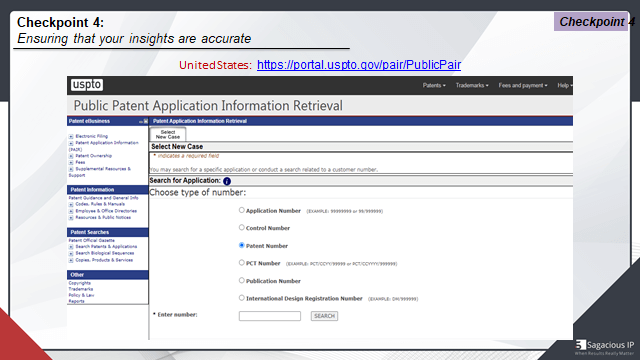640x360 pixels.
Task: Choose the Publication Number radio option
Action: 242,280
